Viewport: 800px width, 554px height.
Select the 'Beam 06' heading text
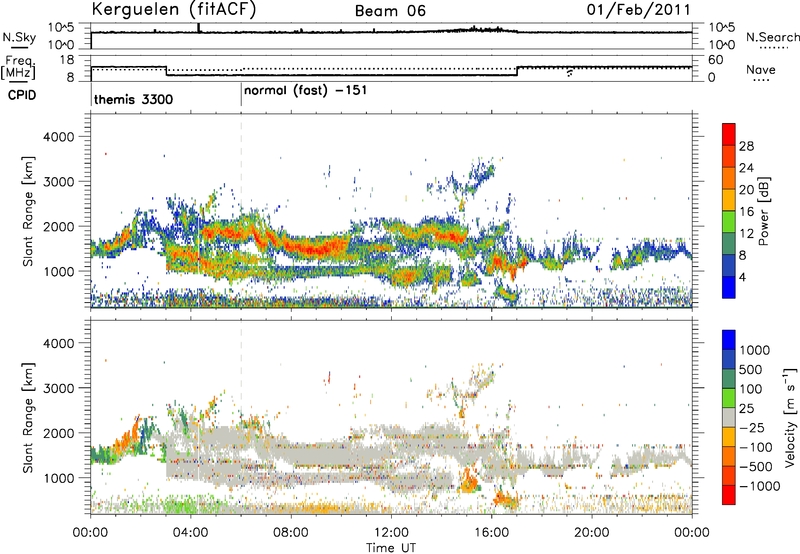click(x=390, y=11)
